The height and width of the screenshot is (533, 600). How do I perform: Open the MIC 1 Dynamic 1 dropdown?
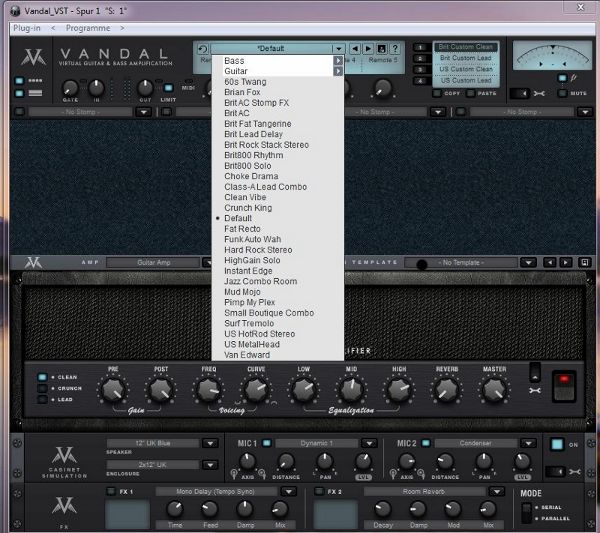coord(369,443)
